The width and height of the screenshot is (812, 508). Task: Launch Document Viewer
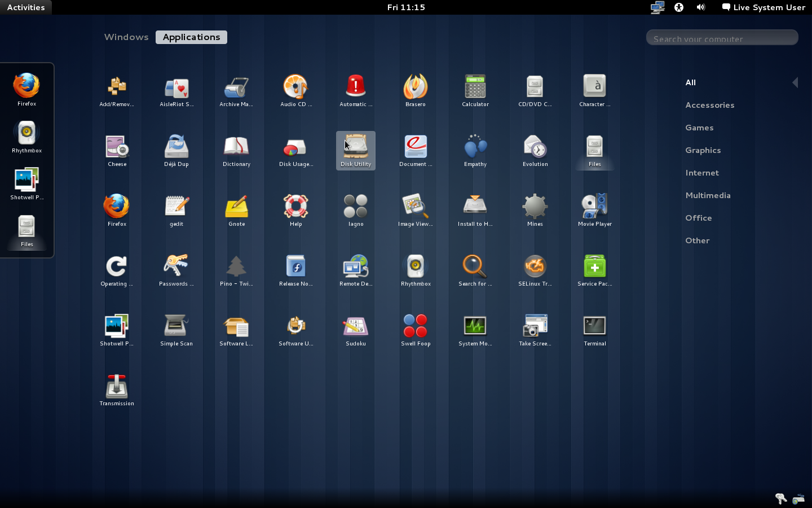[x=416, y=151]
